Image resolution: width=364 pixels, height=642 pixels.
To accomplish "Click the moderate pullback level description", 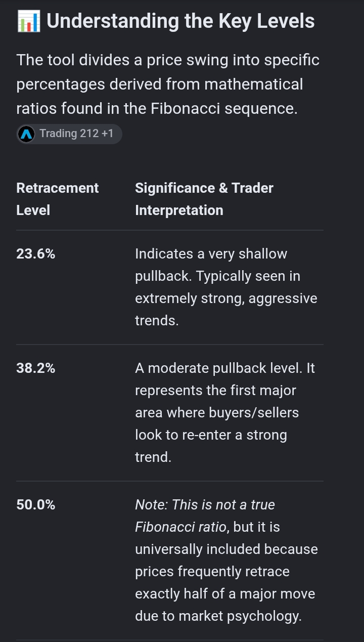I will tap(225, 412).
